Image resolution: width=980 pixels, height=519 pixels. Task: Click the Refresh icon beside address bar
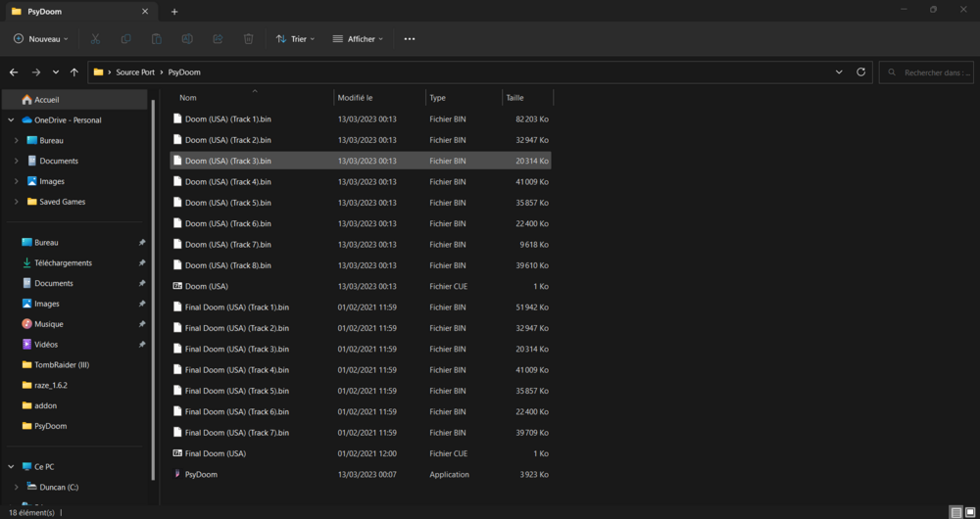coord(860,72)
